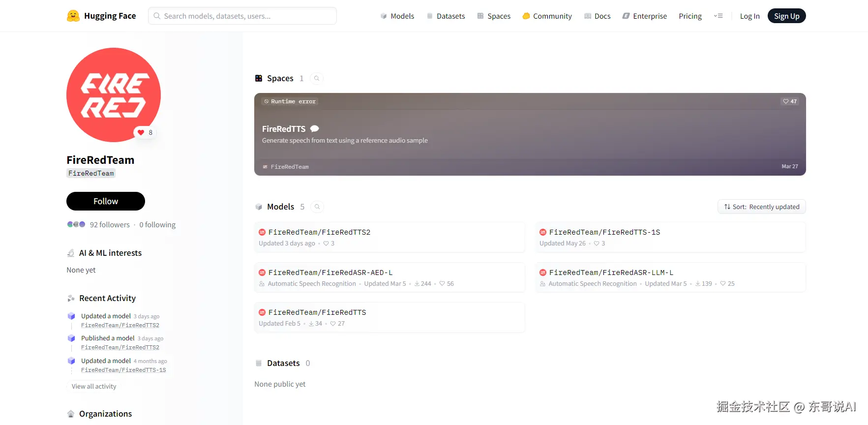Screen dimensions: 868x425
Task: Open the FireRedTTS space card
Action: tap(530, 134)
